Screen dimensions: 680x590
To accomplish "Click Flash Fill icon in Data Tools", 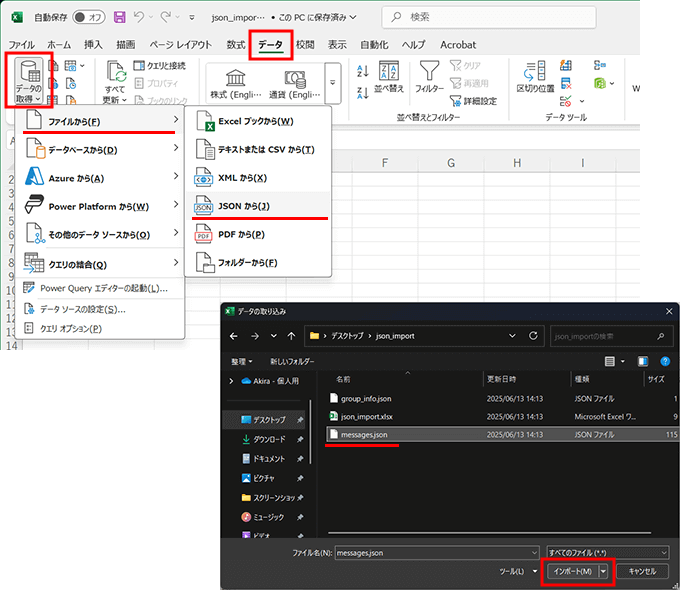I will click(566, 66).
